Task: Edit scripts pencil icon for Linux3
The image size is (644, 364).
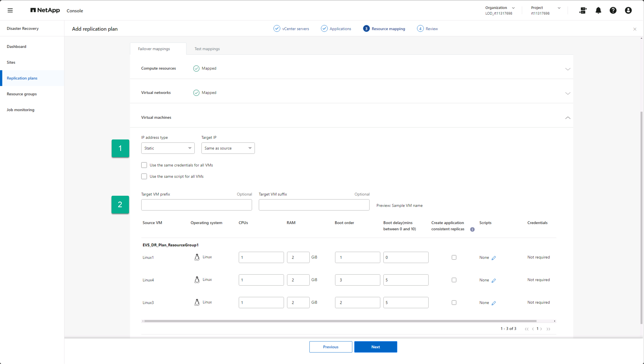Action: coord(494,303)
